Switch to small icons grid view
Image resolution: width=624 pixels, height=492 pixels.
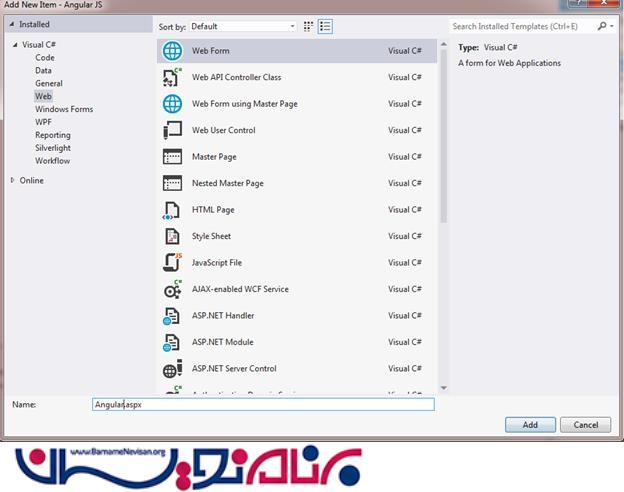click(x=307, y=26)
